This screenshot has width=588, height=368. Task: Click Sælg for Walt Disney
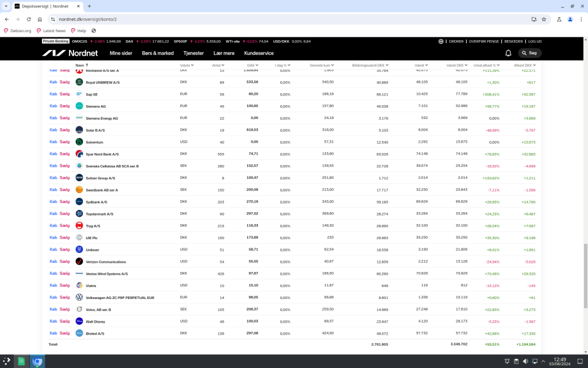click(64, 321)
